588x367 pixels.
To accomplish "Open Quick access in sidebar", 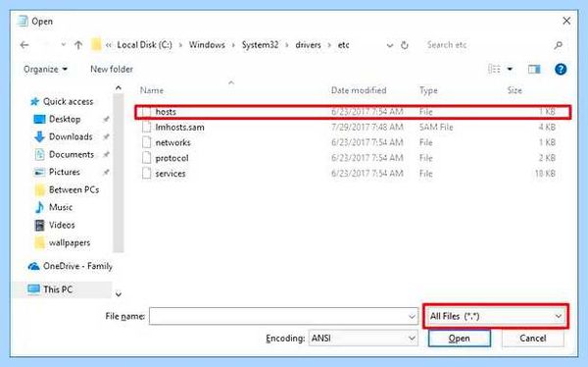I will click(68, 101).
